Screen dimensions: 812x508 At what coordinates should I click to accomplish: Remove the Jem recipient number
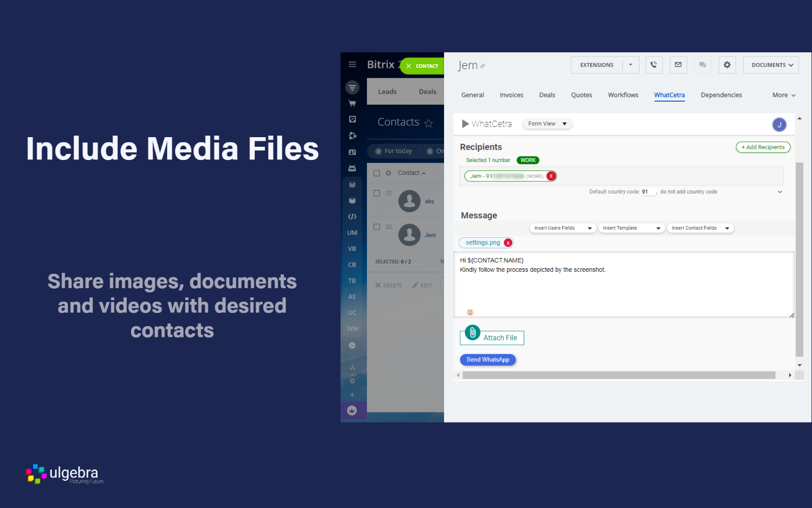[551, 176]
